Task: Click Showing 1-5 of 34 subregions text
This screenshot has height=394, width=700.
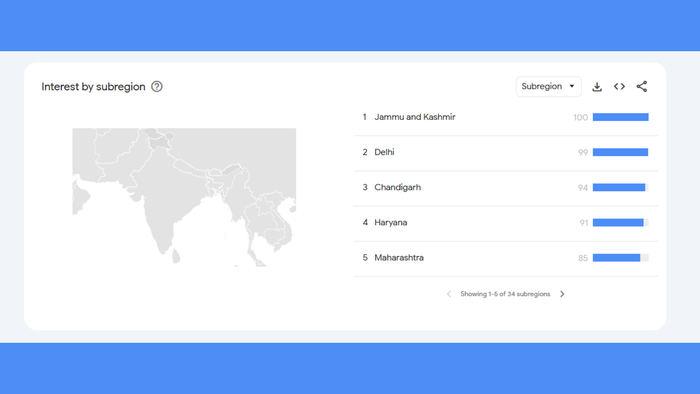Action: [x=505, y=294]
